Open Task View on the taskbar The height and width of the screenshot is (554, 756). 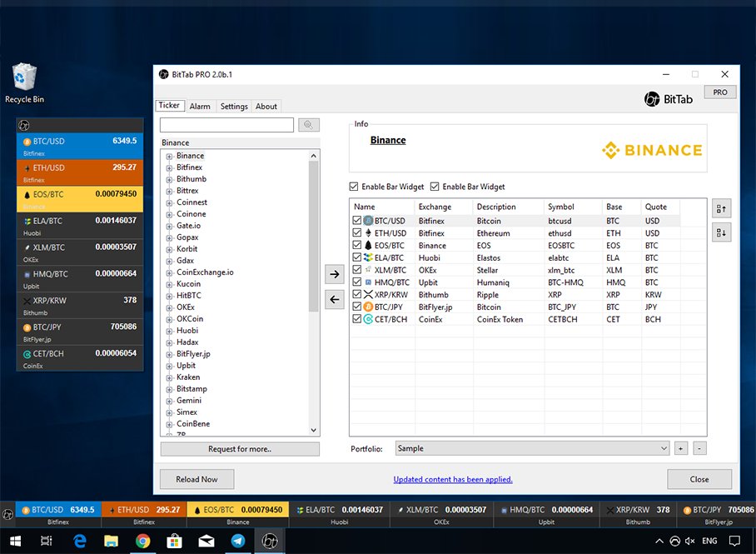pos(47,541)
